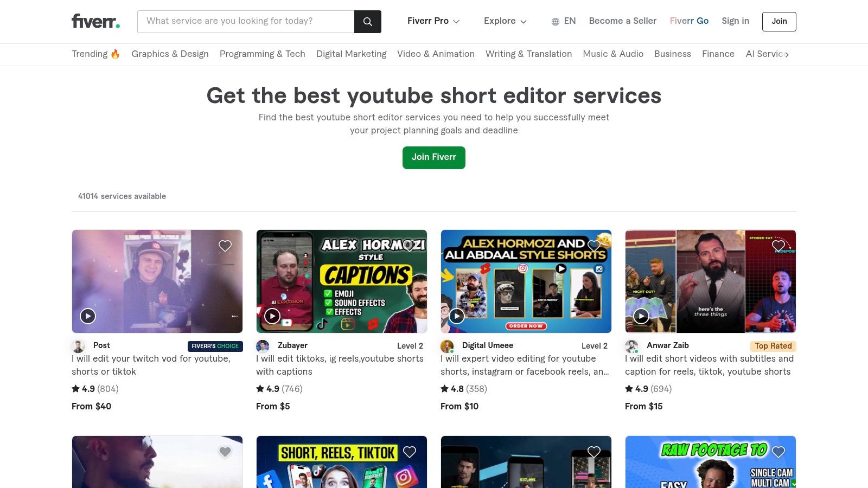Open Post seller avatar
Screen dimensions: 868x488
[x=79, y=346]
